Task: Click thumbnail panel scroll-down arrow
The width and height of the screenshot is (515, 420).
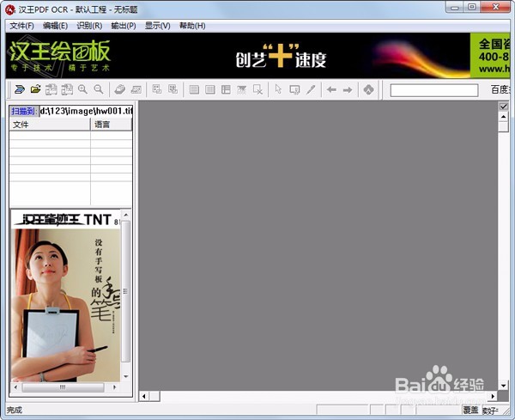Action: [x=126, y=376]
